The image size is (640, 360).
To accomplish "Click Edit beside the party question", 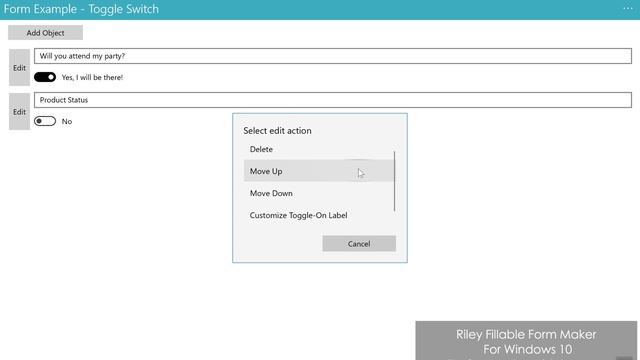I will pyautogui.click(x=19, y=68).
